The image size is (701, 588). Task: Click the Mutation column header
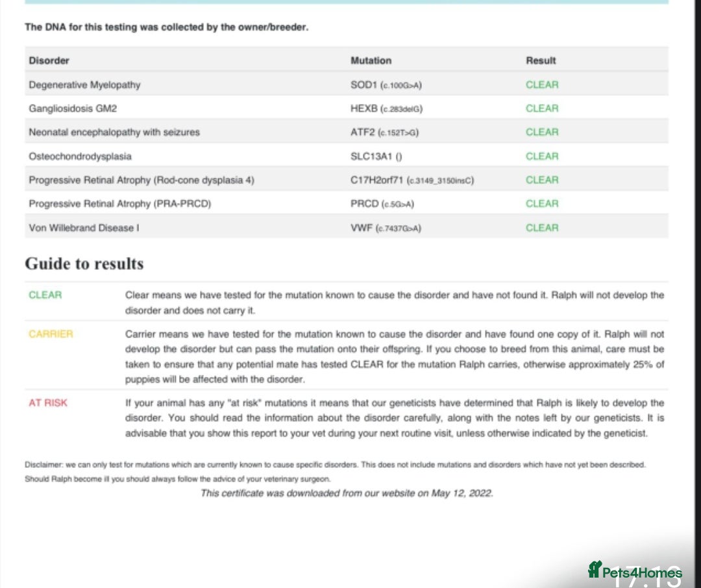[x=371, y=60]
